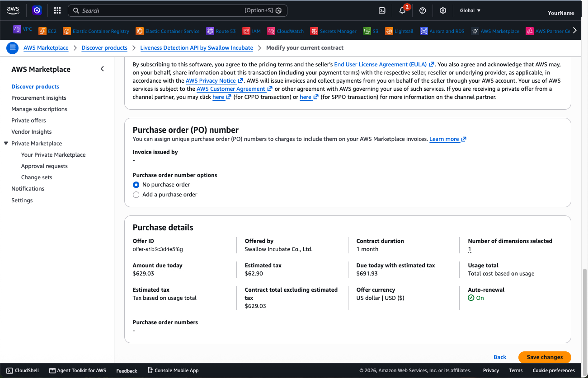
Task: Click Discover products breadcrumb link
Action: [x=104, y=48]
